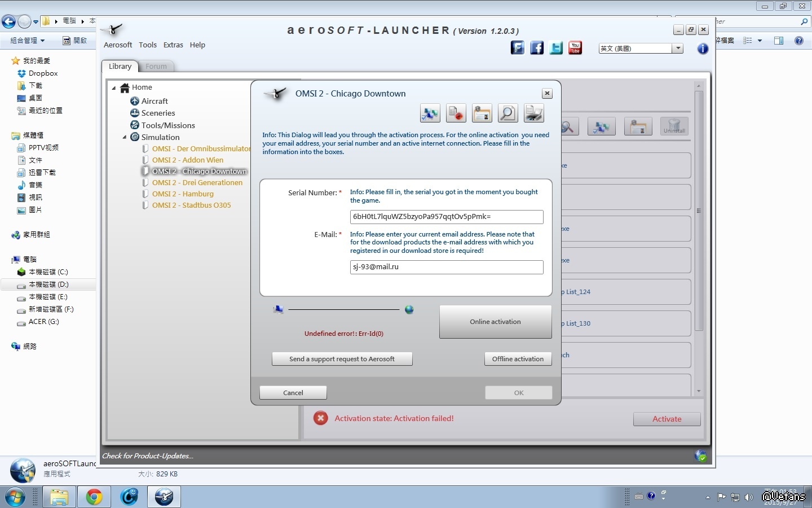This screenshot has height=508, width=812.
Task: Click the volume speaker tray icon
Action: (x=749, y=497)
